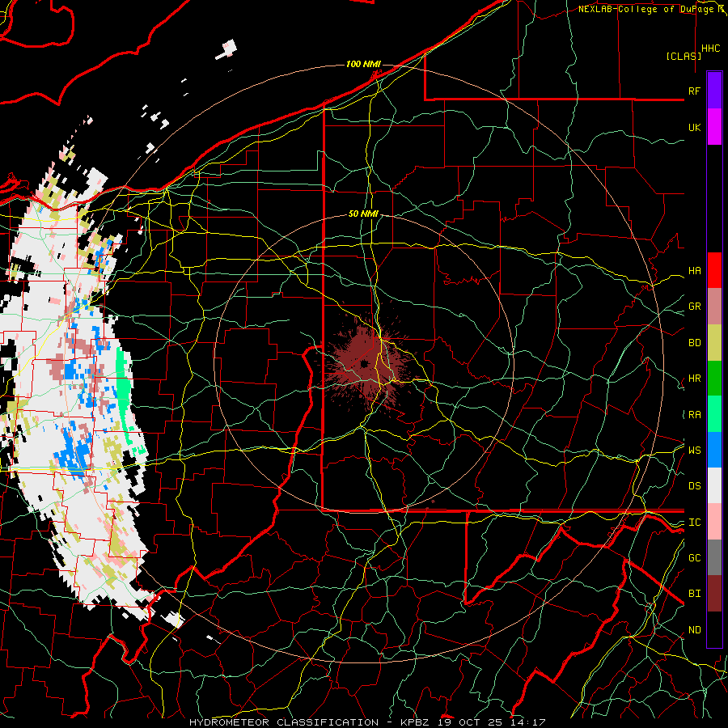Click the WS legend label
728x728 pixels.
(x=694, y=450)
